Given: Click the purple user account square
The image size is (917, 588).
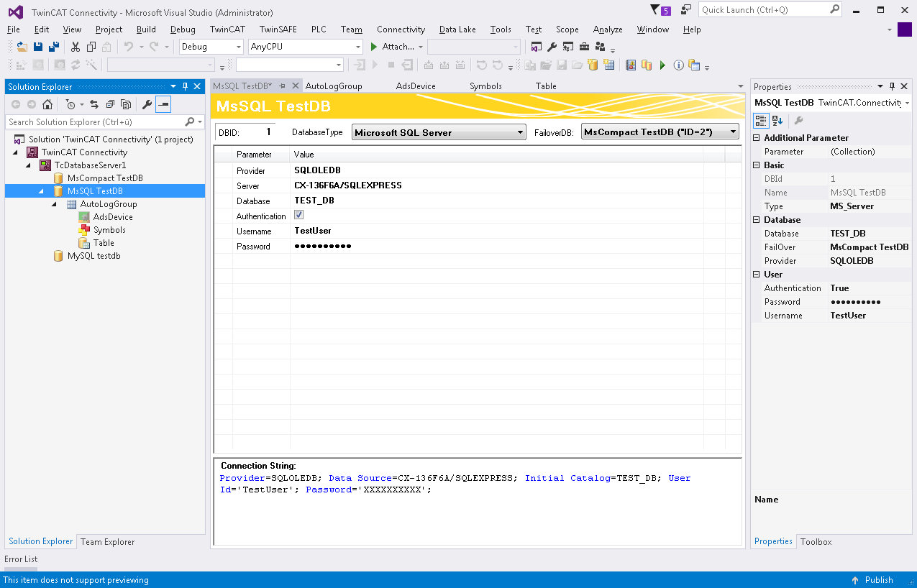Looking at the screenshot, I should pos(905,29).
